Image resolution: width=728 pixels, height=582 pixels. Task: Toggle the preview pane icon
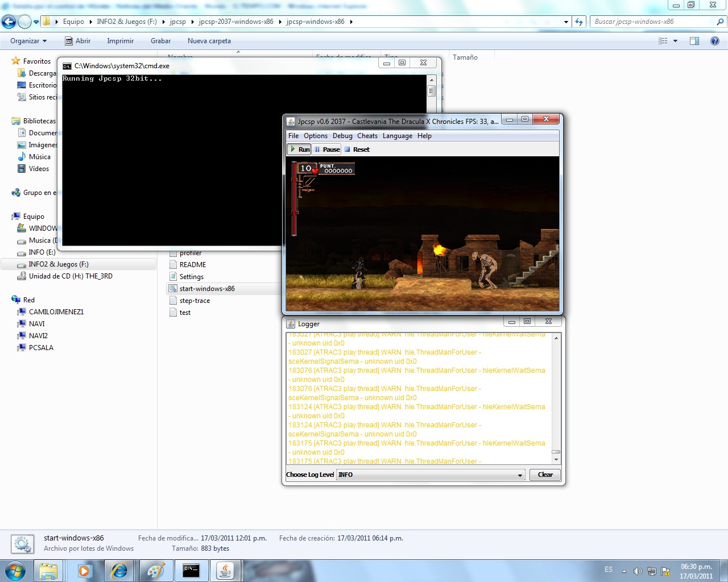click(x=694, y=41)
